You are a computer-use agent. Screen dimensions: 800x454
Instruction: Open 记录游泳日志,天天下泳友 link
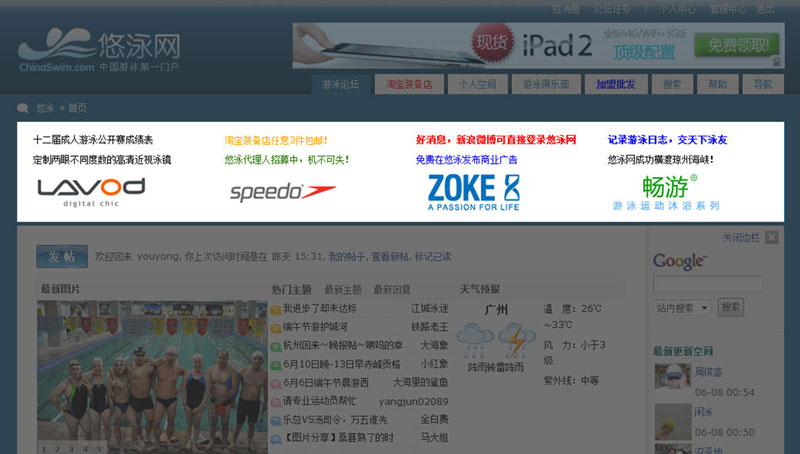click(x=667, y=140)
